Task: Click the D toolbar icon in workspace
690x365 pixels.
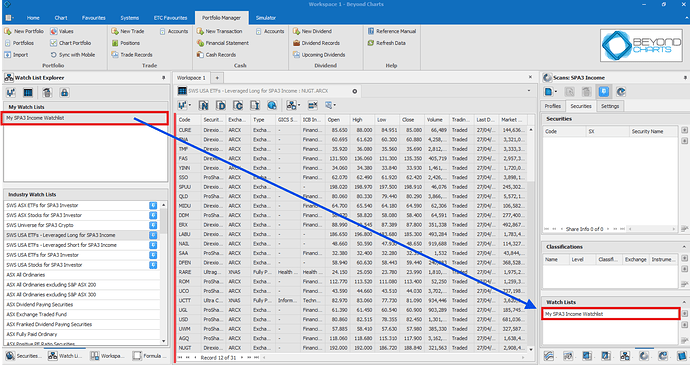Action: pos(221,105)
